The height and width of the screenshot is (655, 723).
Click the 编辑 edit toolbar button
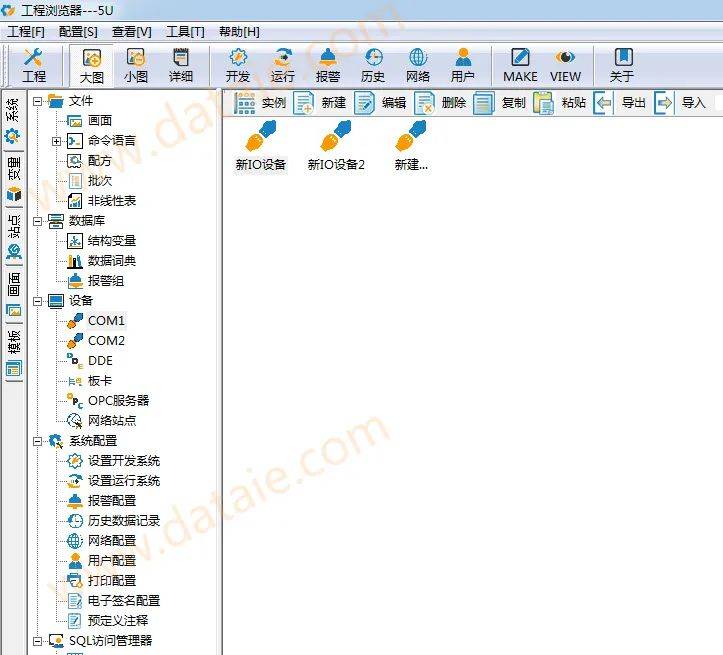pos(380,102)
